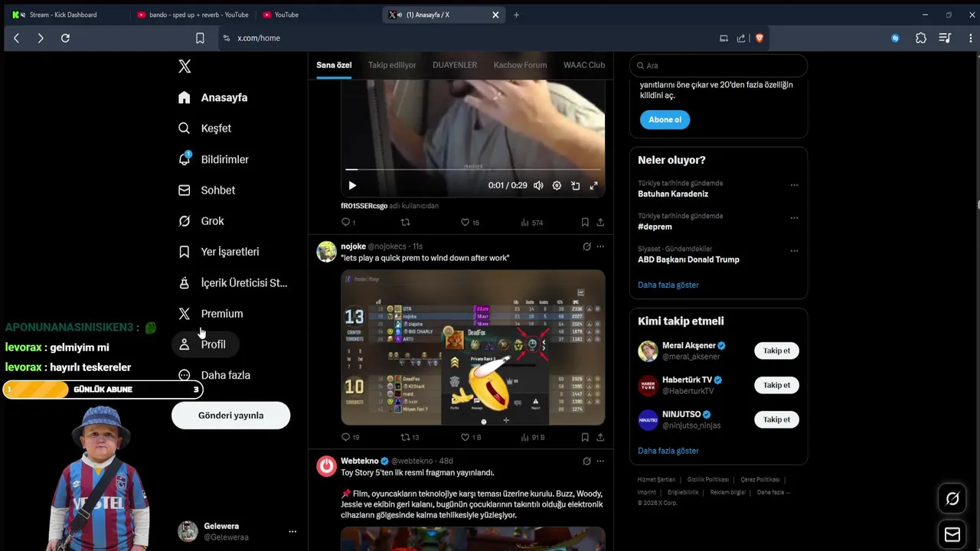
Task: Bookmark the fR01SSERcsgo video post
Action: tap(585, 223)
